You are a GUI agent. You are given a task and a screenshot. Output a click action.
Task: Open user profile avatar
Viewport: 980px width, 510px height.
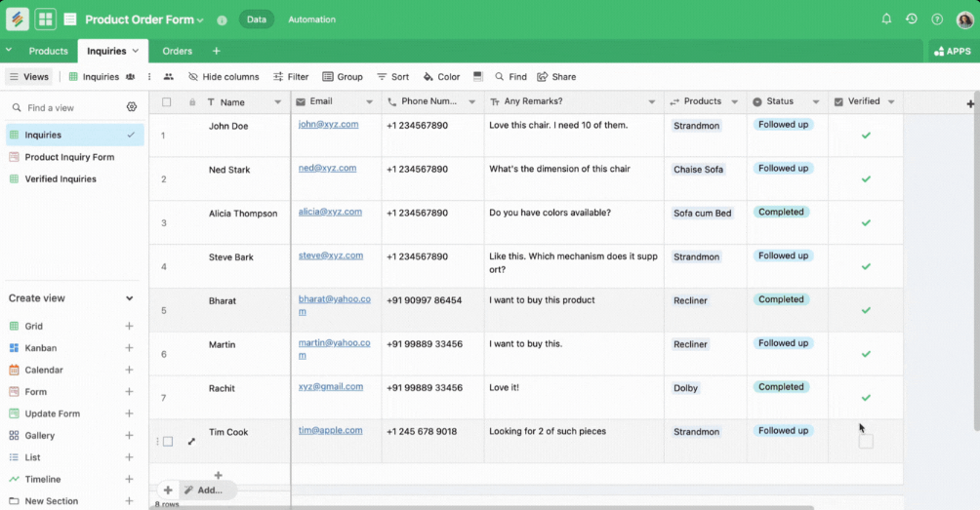point(965,20)
